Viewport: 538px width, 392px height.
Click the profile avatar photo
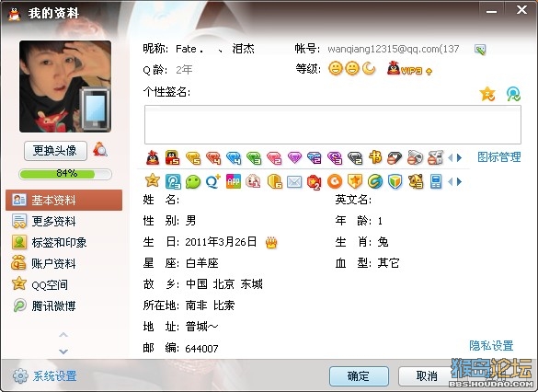[x=65, y=86]
